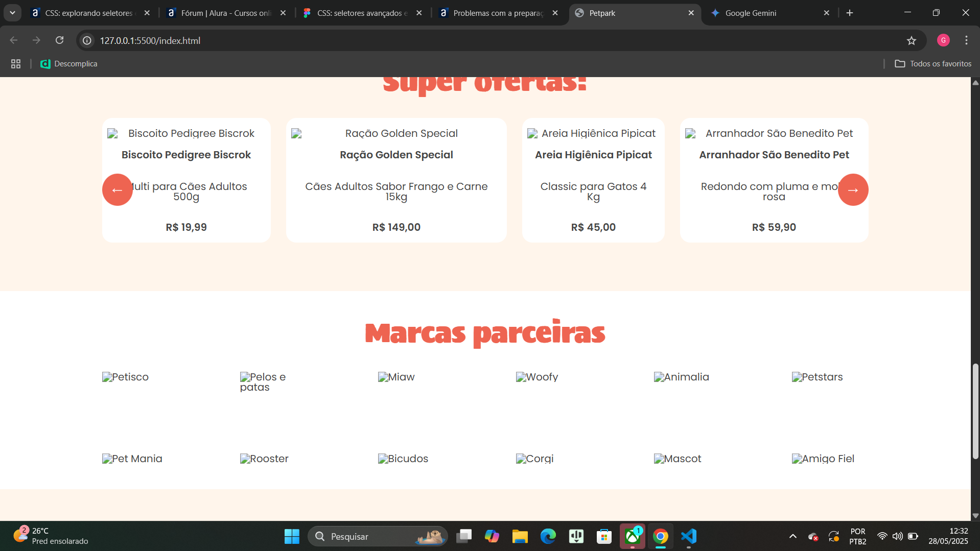Click the Corgi brand logo

click(x=535, y=459)
